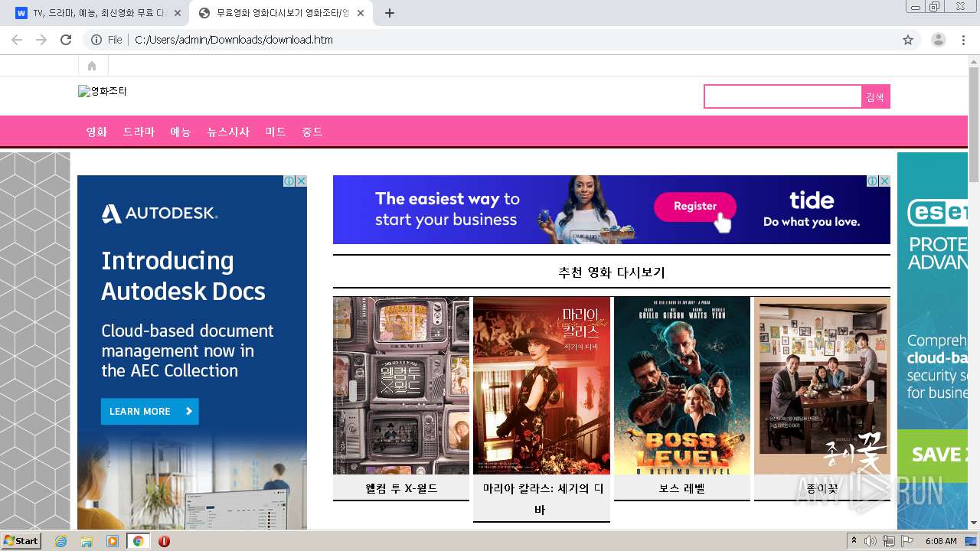Close the first tab 'TV, 드라마, 예능'
Image resolution: width=980 pixels, height=551 pixels.
(178, 13)
